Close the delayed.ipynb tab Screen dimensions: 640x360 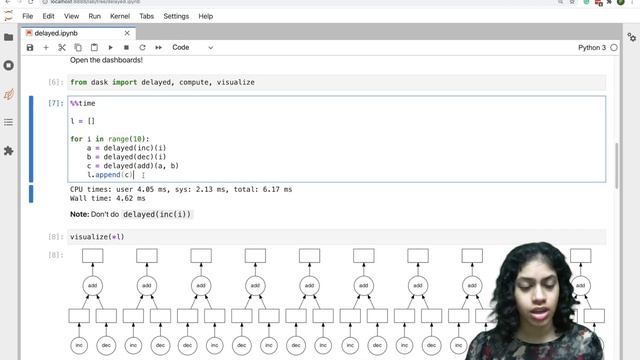tap(127, 33)
